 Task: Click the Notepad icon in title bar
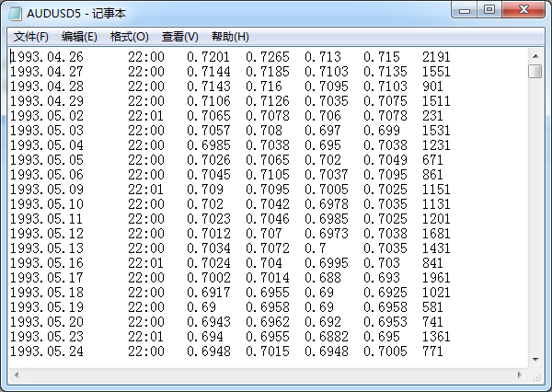coord(15,14)
